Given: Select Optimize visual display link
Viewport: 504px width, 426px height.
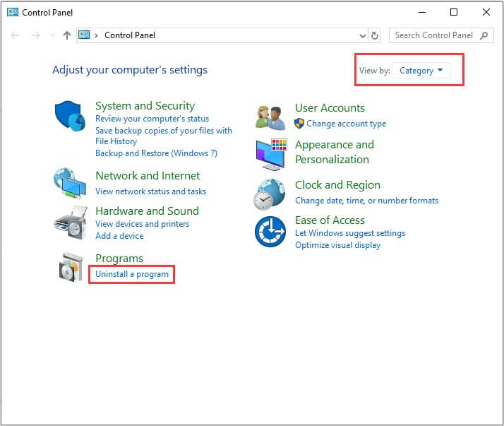Looking at the screenshot, I should [x=338, y=245].
